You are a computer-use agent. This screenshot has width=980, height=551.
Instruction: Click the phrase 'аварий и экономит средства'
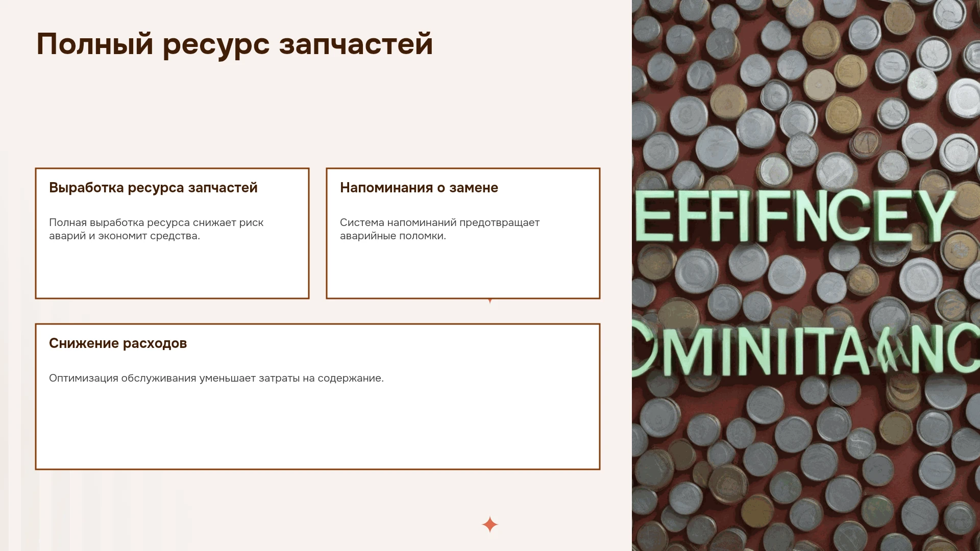tap(124, 236)
